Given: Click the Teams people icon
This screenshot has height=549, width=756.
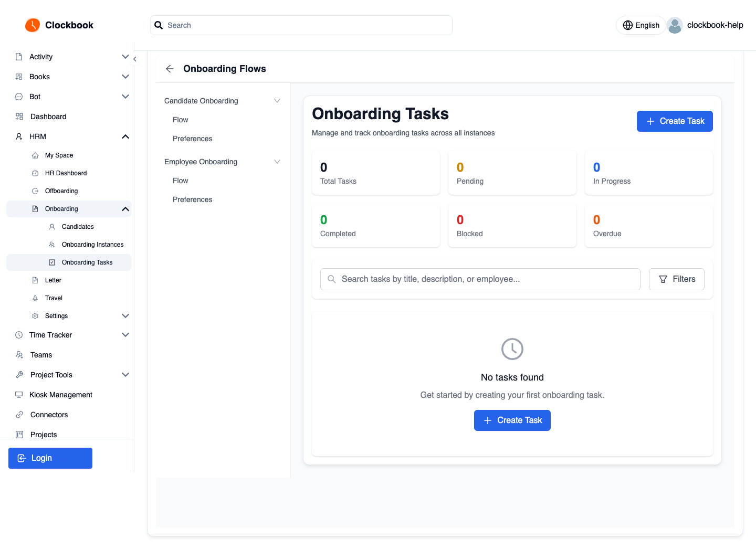Looking at the screenshot, I should coord(19,355).
